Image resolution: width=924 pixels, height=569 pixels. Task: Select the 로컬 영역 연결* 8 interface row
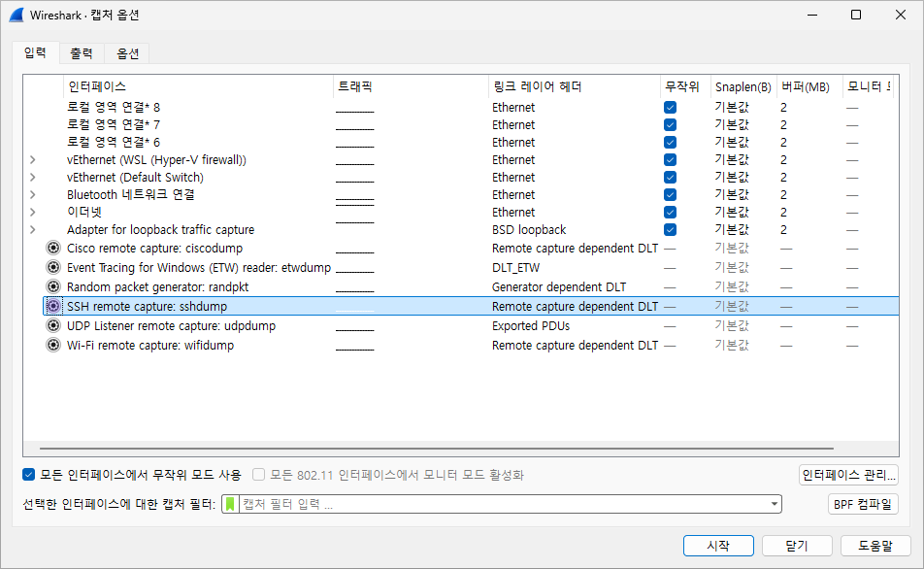point(461,108)
